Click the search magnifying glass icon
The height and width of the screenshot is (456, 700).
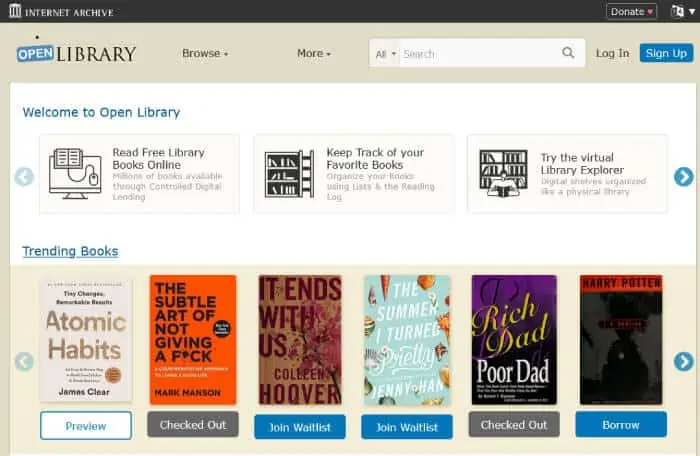tap(568, 53)
